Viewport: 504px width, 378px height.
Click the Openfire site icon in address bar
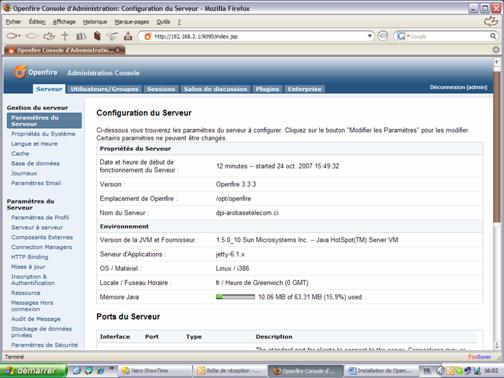pos(148,36)
